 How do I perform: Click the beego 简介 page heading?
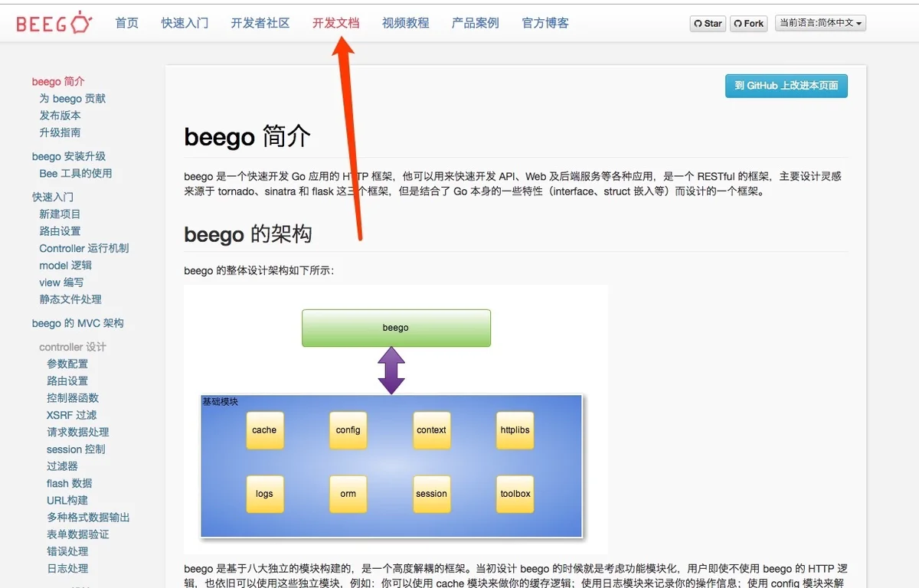[x=247, y=136]
